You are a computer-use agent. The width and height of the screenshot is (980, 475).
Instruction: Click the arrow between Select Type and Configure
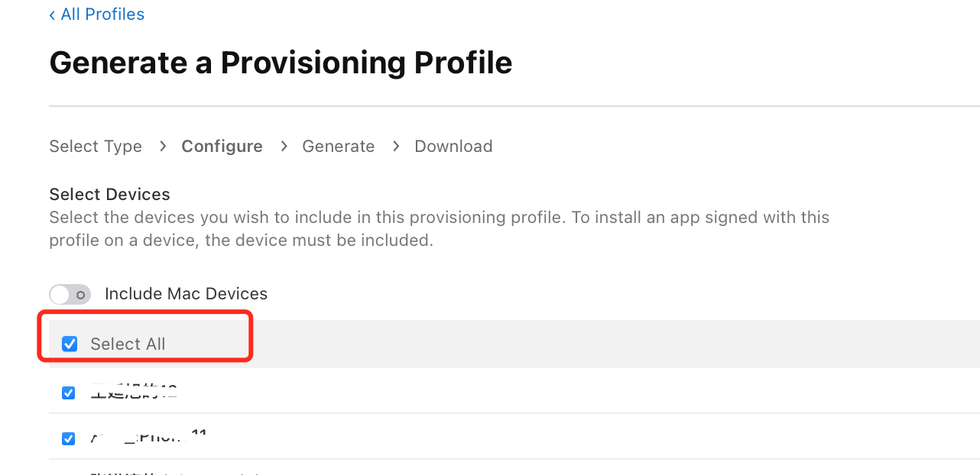162,146
